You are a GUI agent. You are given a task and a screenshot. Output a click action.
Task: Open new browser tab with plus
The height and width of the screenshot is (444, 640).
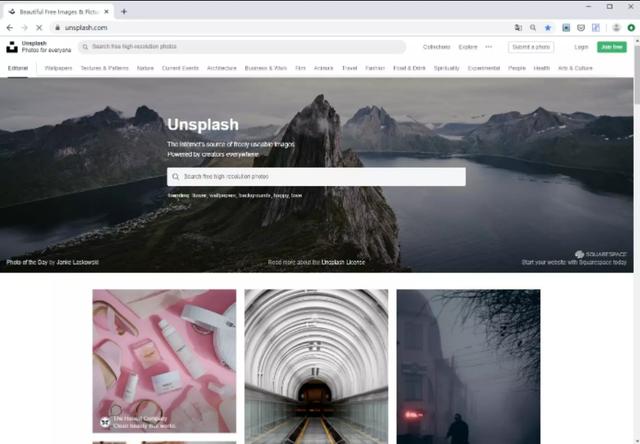(124, 11)
